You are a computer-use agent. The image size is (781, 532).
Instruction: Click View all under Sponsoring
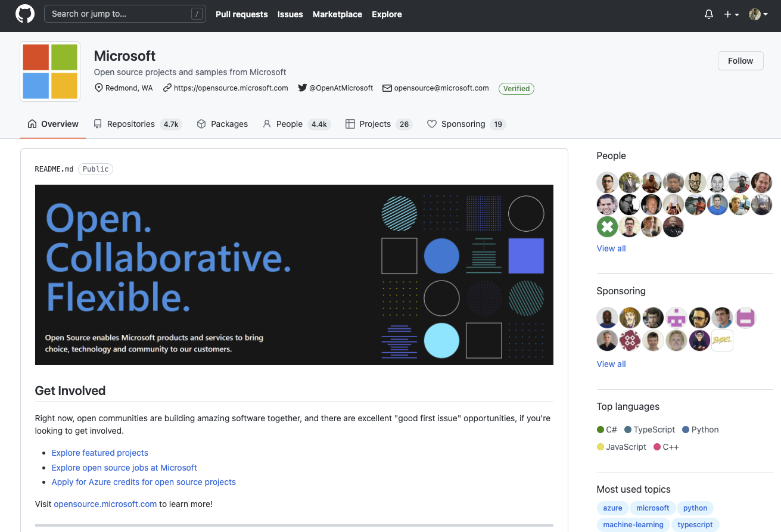click(x=611, y=364)
